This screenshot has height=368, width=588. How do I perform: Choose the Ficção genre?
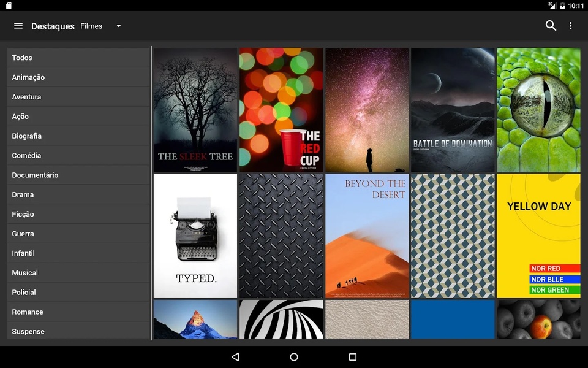(78, 214)
